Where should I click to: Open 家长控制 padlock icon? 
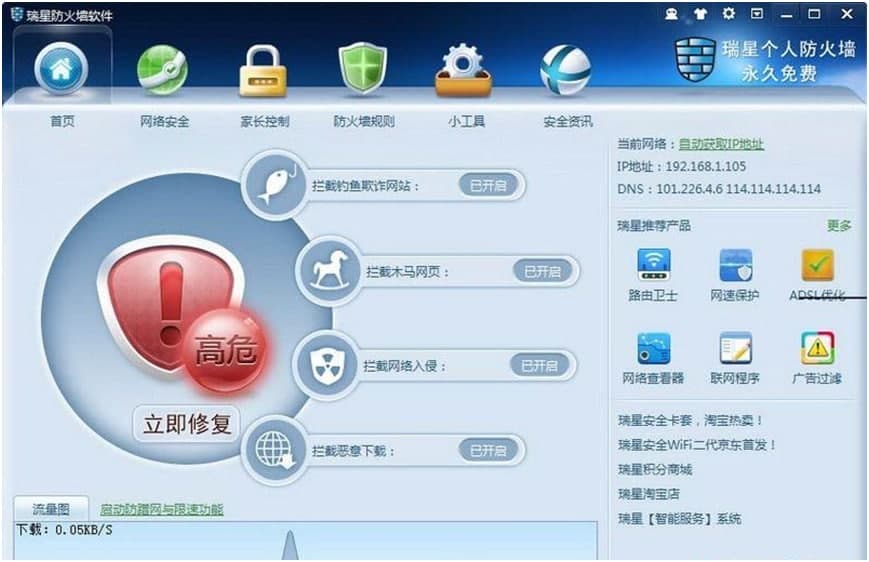pos(263,71)
